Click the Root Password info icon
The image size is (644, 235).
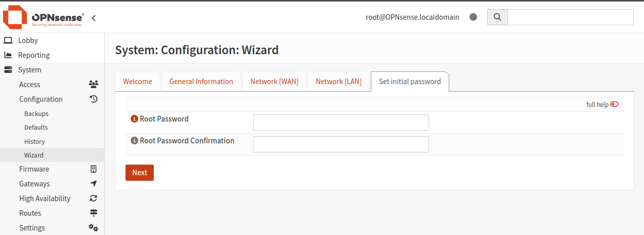click(x=134, y=119)
